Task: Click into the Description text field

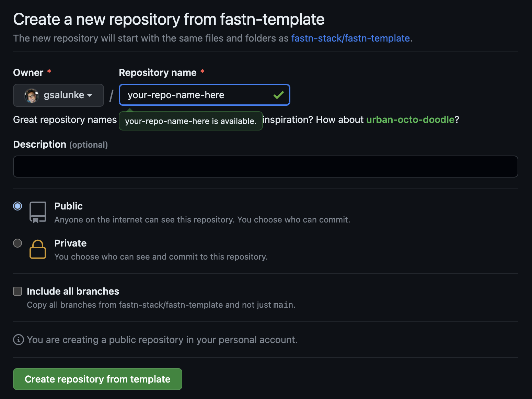Action: [x=265, y=167]
